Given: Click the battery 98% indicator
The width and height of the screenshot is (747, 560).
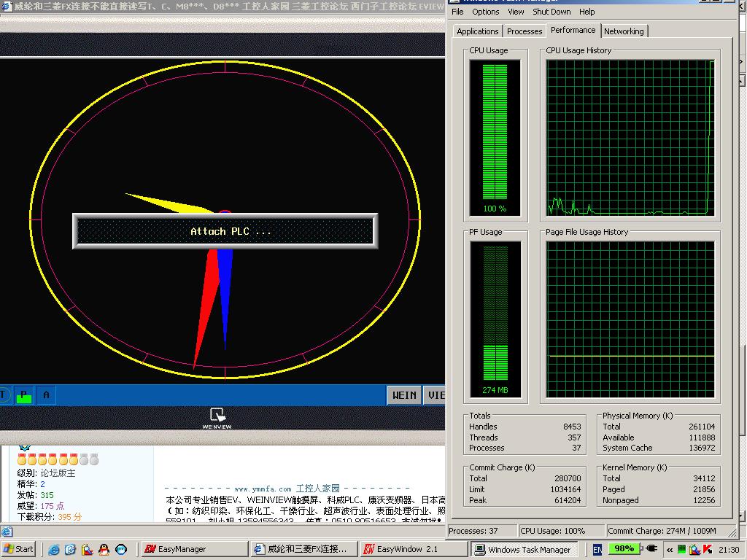Looking at the screenshot, I should [x=624, y=548].
